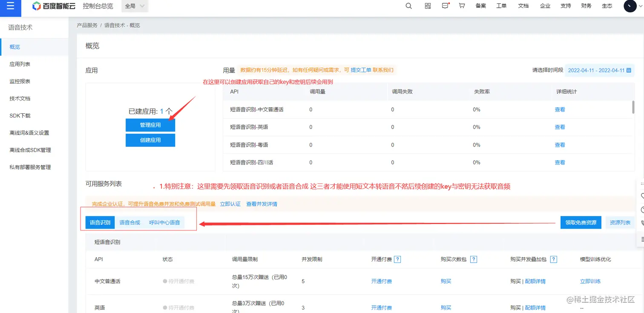Click the 创建应用 button
Screen dimensions: 644x313
point(150,140)
